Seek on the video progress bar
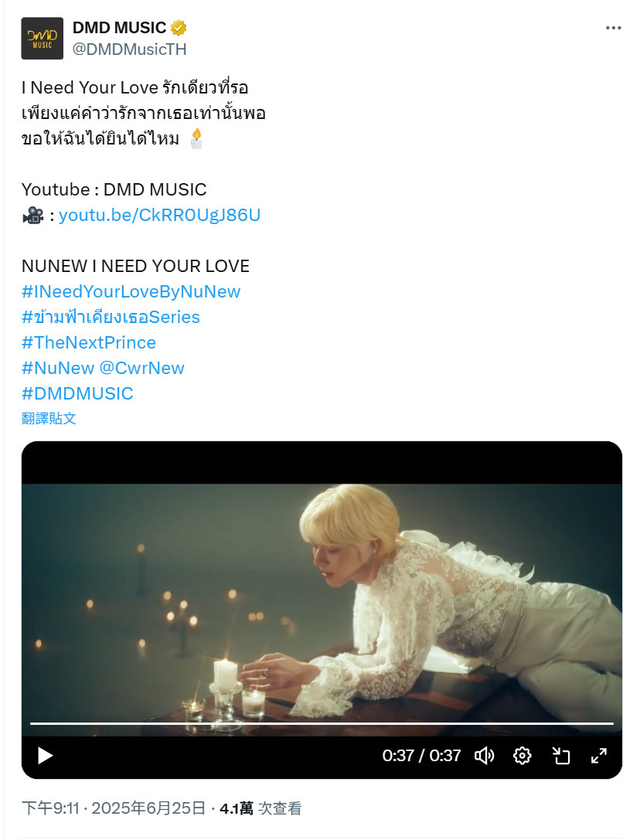 [x=322, y=723]
